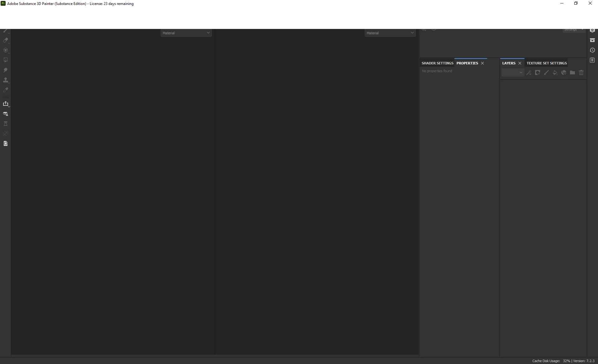Open the History panel clock icon
The height and width of the screenshot is (364, 598).
[592, 50]
